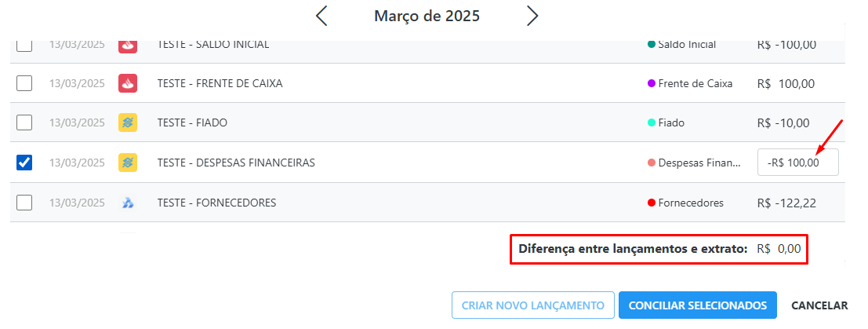The image size is (868, 329).
Task: Click yellow bank icon on TESTE - FIADO row
Action: point(128,122)
